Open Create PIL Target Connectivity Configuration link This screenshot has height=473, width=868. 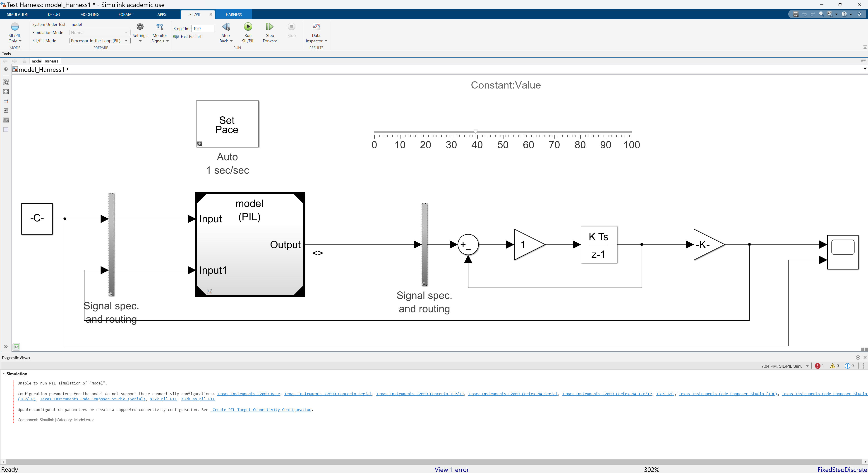(261, 410)
